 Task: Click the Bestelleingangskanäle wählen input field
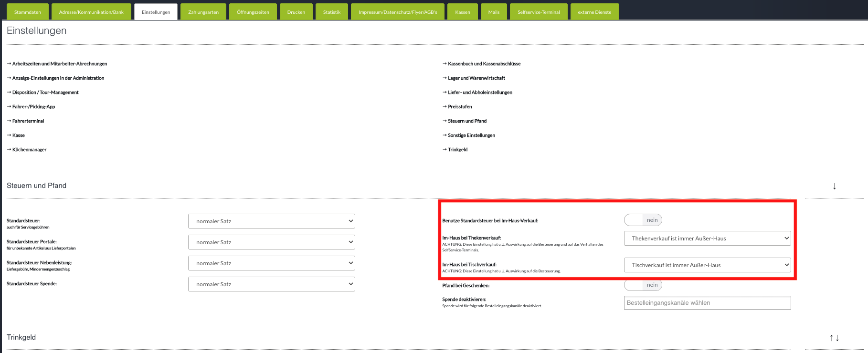click(707, 303)
